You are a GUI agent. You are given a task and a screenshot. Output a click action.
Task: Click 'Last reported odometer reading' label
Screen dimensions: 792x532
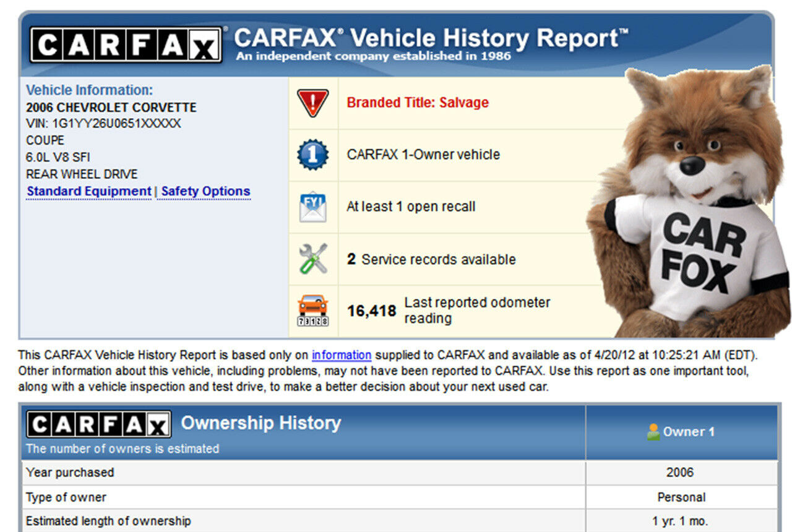click(477, 311)
